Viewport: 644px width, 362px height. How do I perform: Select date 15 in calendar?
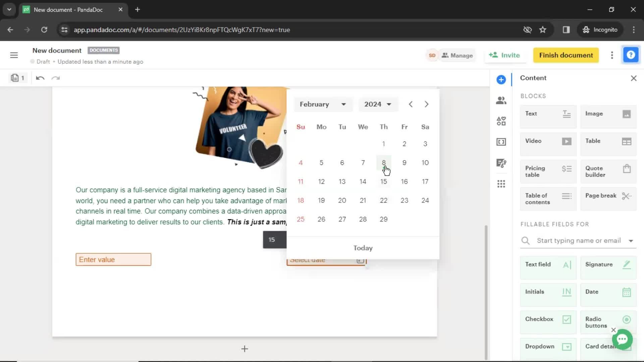coord(383,181)
